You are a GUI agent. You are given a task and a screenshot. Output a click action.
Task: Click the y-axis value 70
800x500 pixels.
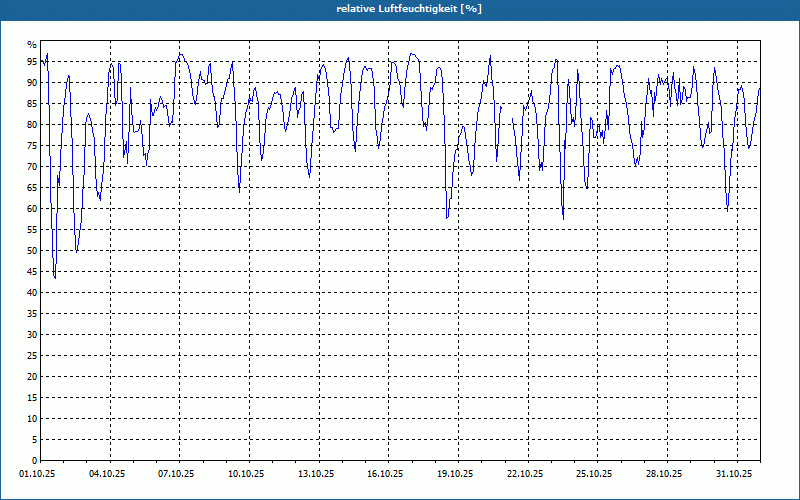coord(32,167)
